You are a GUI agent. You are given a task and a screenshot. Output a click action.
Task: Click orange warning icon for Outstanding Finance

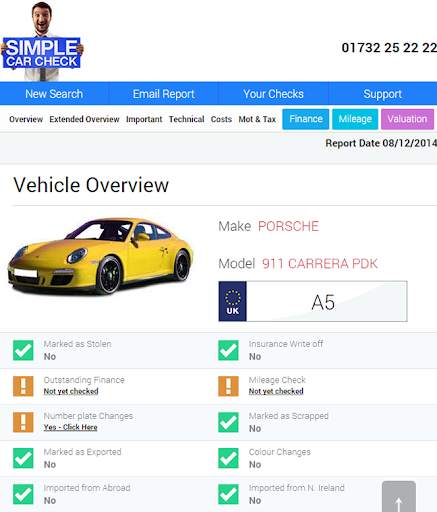(x=23, y=386)
